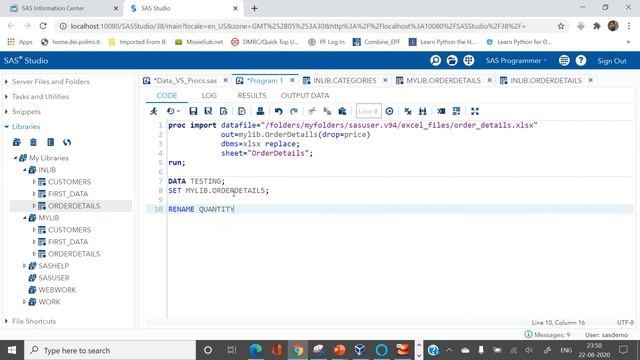The image size is (640, 360).
Task: Collapse the INLIB library node
Action: [24, 170]
